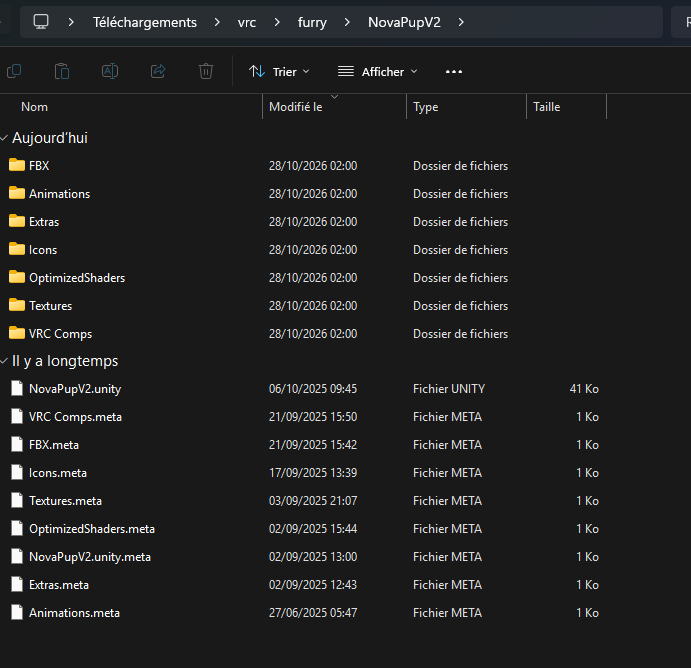Open the Trier sort dropdown

tap(279, 71)
